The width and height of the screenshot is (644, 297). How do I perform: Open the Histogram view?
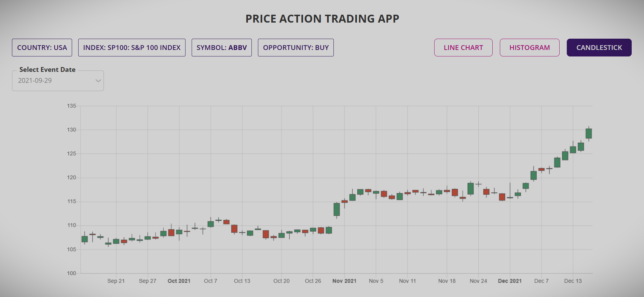click(x=529, y=48)
